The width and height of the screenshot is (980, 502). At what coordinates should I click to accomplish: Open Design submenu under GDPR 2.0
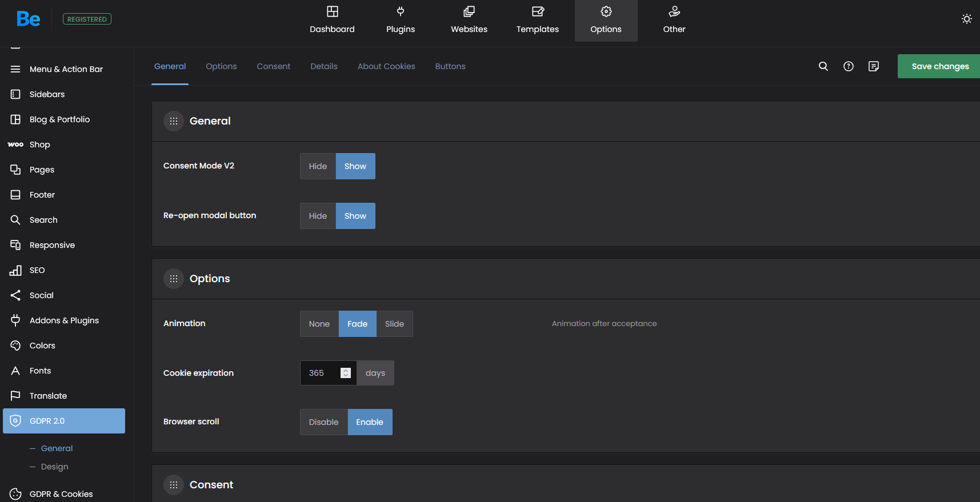[x=54, y=467]
